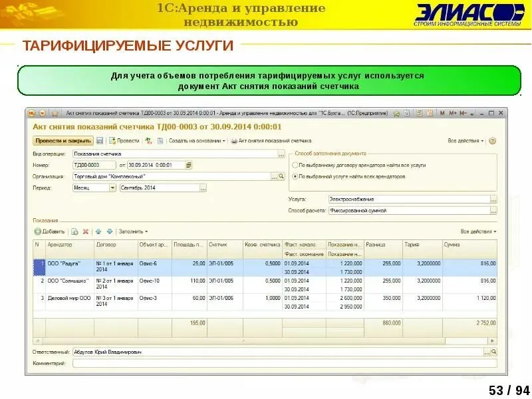Click the ellipsis button of Способ расчета field
This screenshot has width=532, height=399.
point(493,211)
